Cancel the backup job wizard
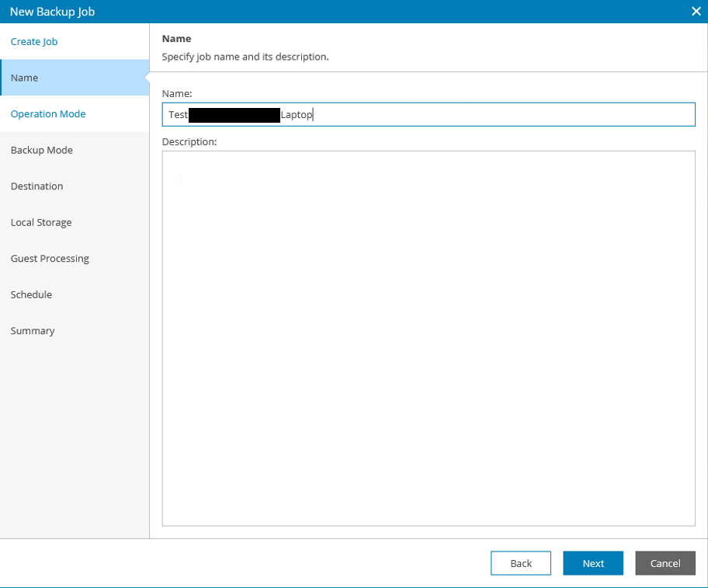The width and height of the screenshot is (708, 588). (665, 563)
